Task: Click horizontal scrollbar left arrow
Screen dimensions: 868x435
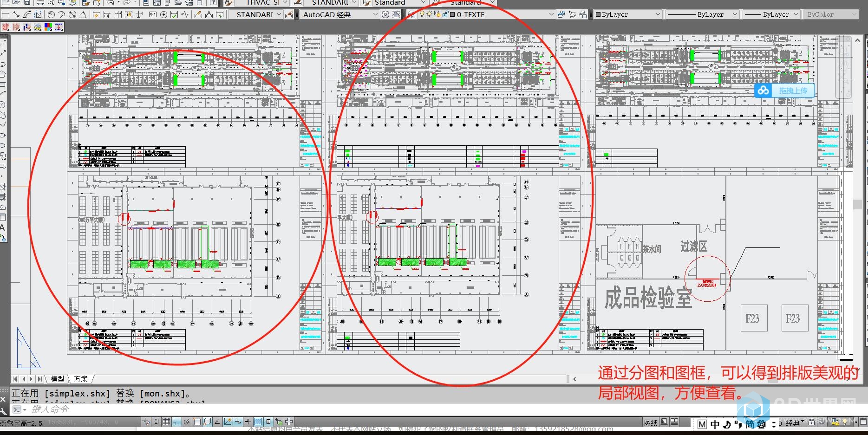Action: (574, 379)
